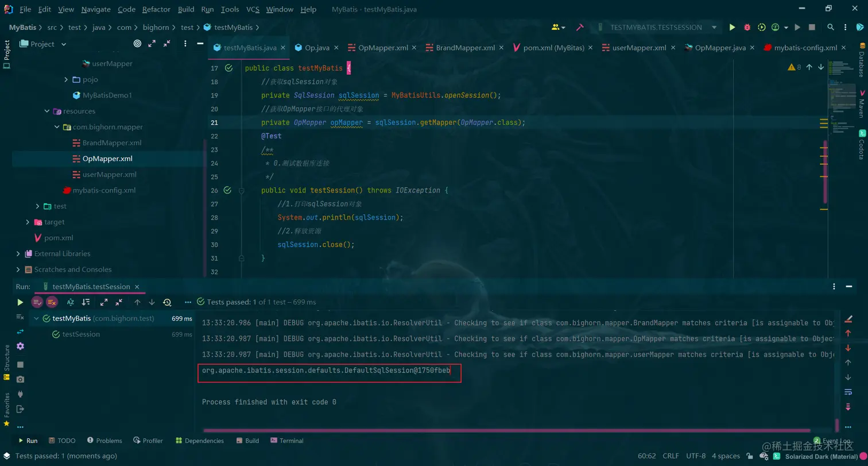Select the testSession test result
This screenshot has height=466, width=868.
[x=81, y=334]
